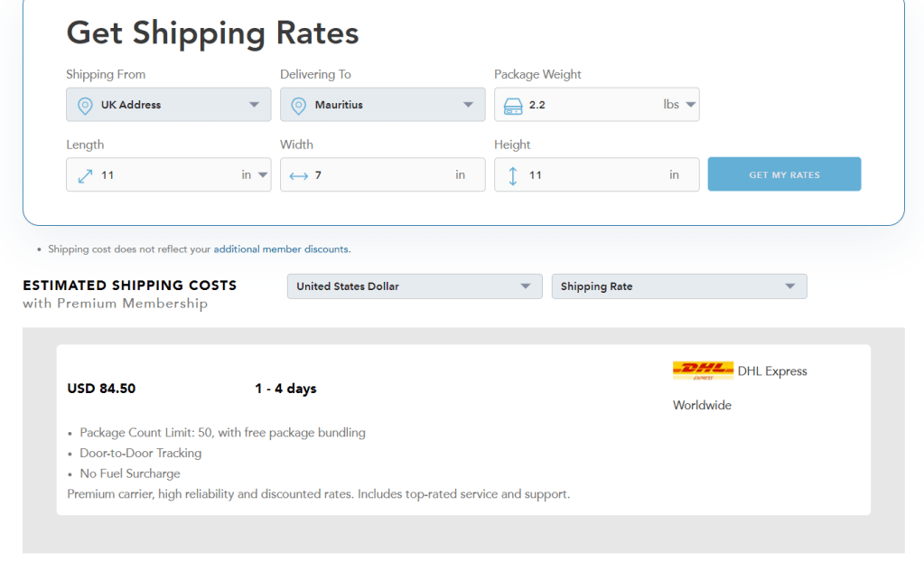The image size is (924, 563).
Task: Click into the Length value field
Action: pyautogui.click(x=163, y=175)
